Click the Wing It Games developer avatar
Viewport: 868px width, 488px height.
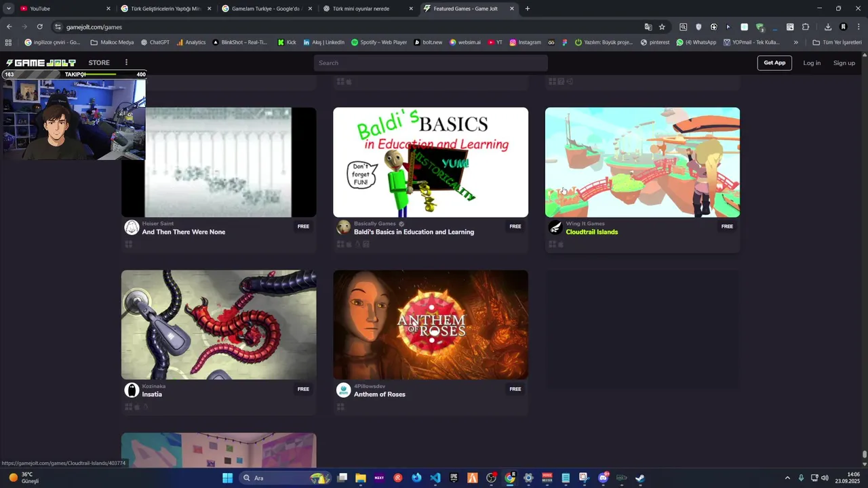pos(555,228)
